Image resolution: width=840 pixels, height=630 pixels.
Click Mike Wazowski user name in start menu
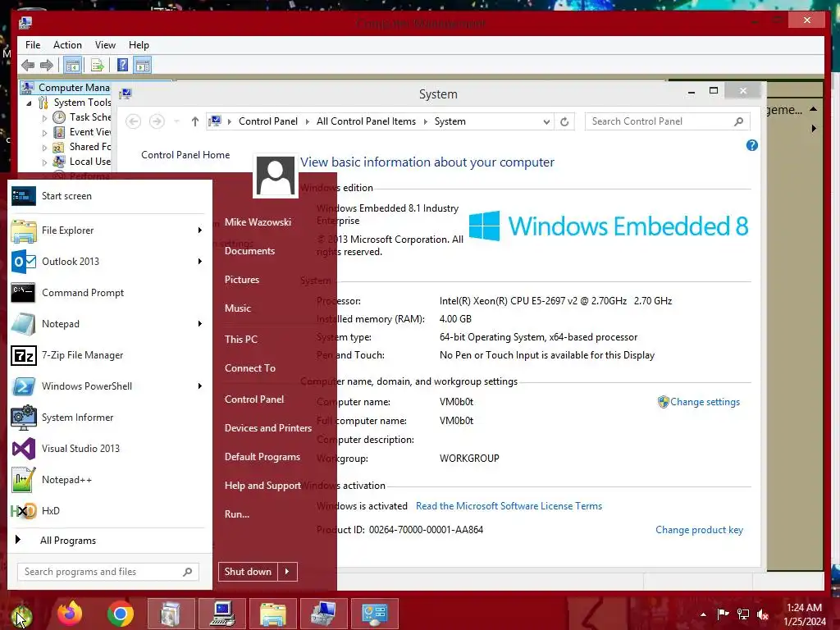(258, 221)
